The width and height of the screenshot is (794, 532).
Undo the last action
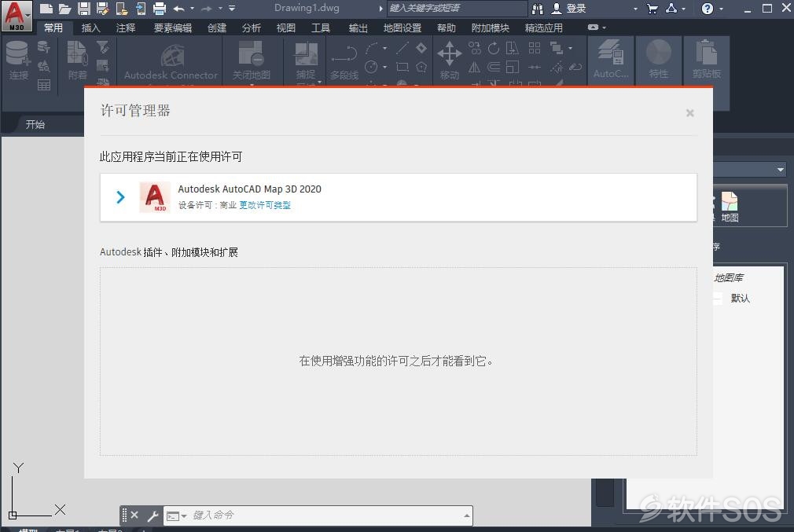(178, 8)
